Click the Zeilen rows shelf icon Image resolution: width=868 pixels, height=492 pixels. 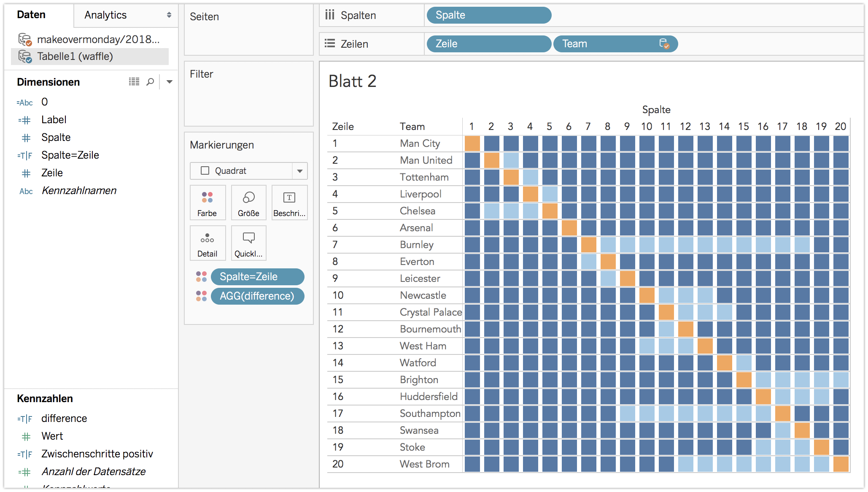(330, 43)
